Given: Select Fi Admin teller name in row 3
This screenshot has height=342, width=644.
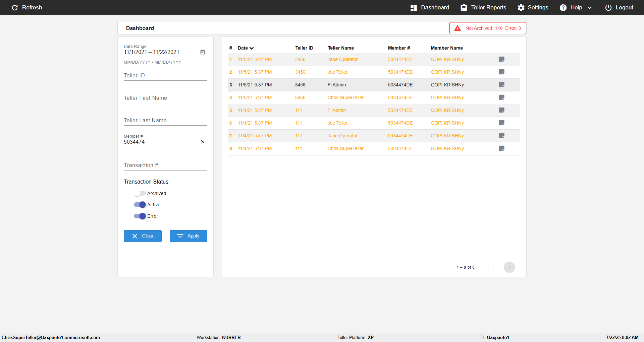Looking at the screenshot, I should click(337, 85).
